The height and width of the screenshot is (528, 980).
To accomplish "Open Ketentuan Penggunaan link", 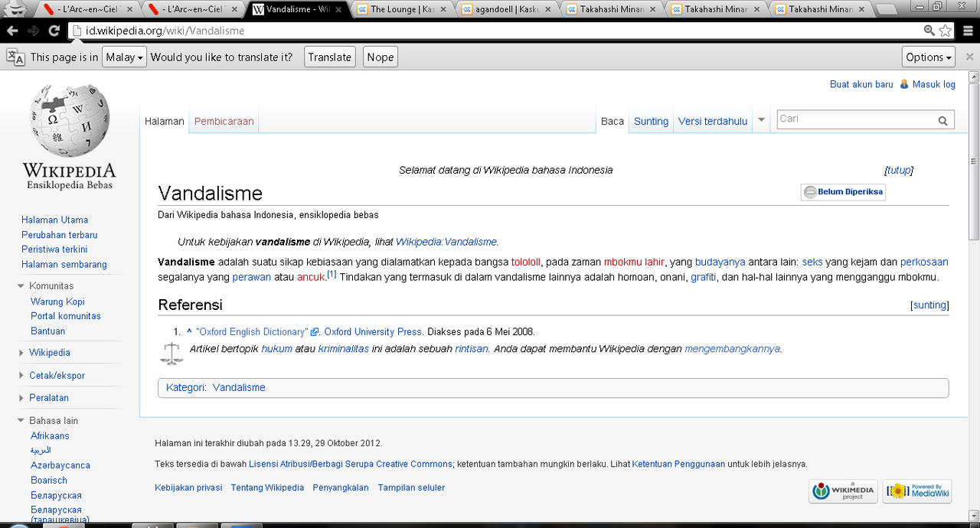I will pyautogui.click(x=678, y=464).
